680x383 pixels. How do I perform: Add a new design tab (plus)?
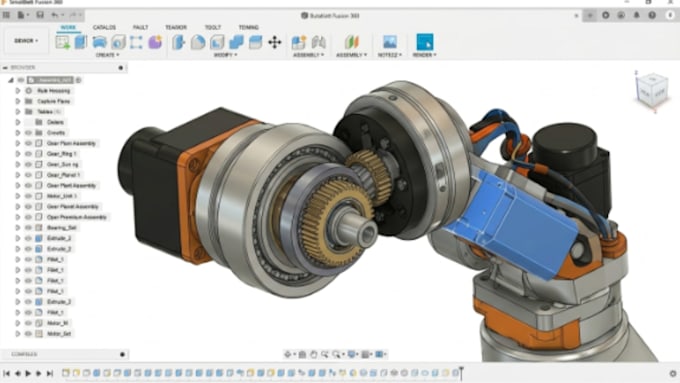point(590,15)
